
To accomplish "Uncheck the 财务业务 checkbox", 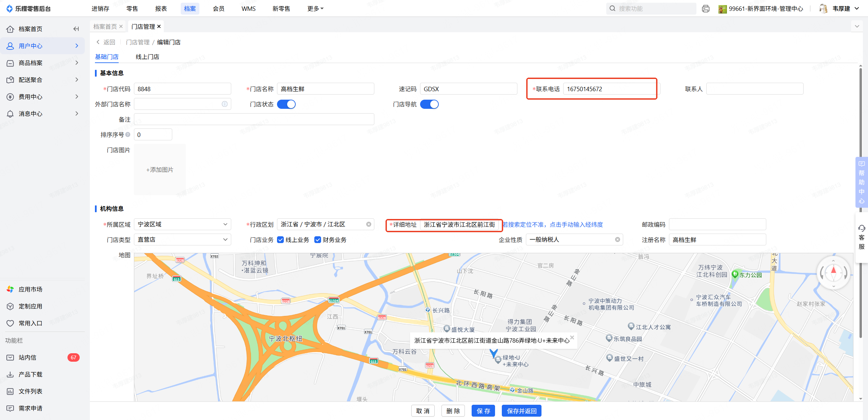I will point(318,240).
